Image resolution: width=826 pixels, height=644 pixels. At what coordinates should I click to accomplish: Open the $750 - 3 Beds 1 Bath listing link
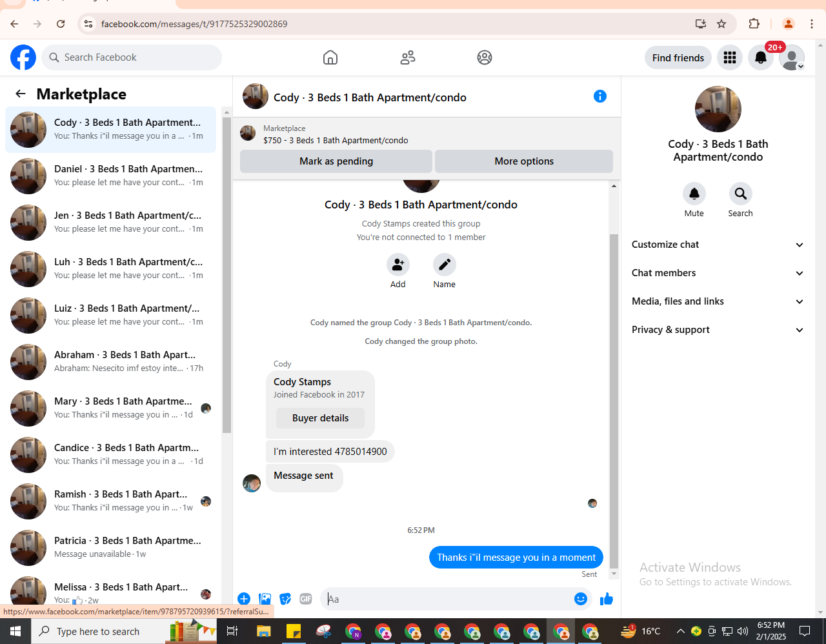pyautogui.click(x=336, y=140)
